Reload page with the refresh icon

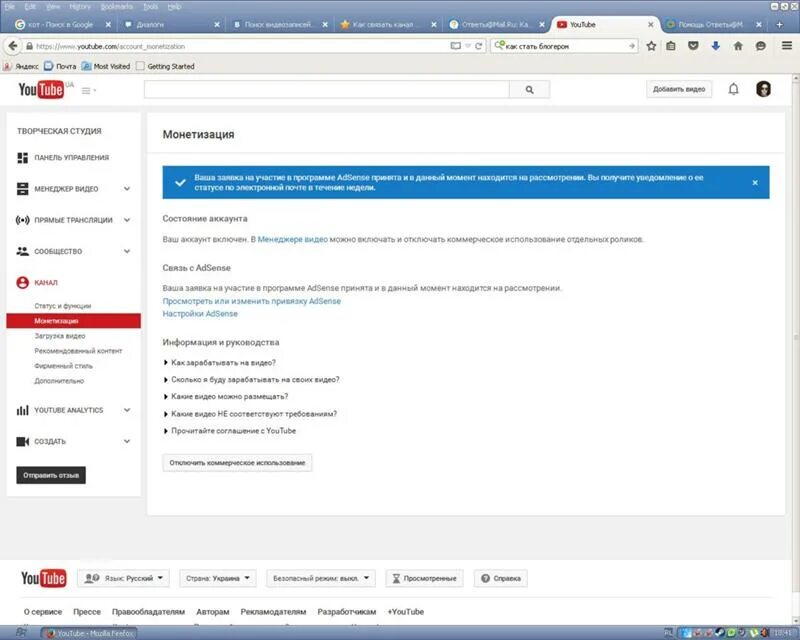click(x=479, y=46)
